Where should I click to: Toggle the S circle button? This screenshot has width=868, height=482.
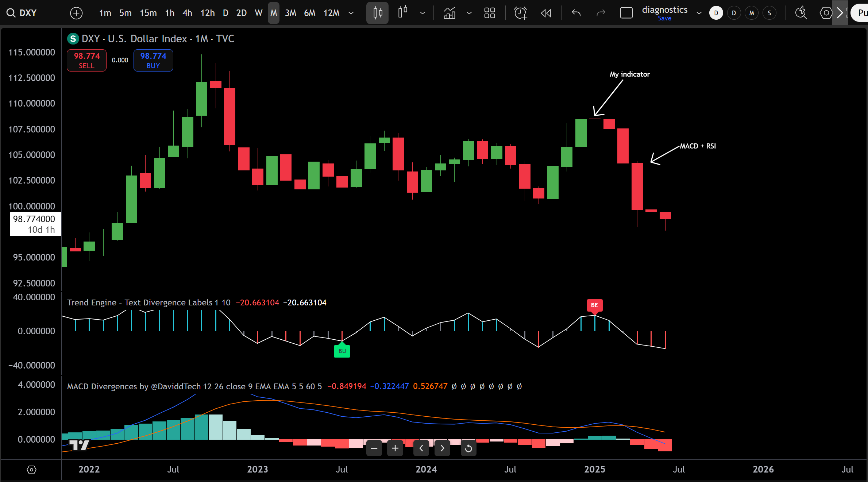(x=769, y=13)
